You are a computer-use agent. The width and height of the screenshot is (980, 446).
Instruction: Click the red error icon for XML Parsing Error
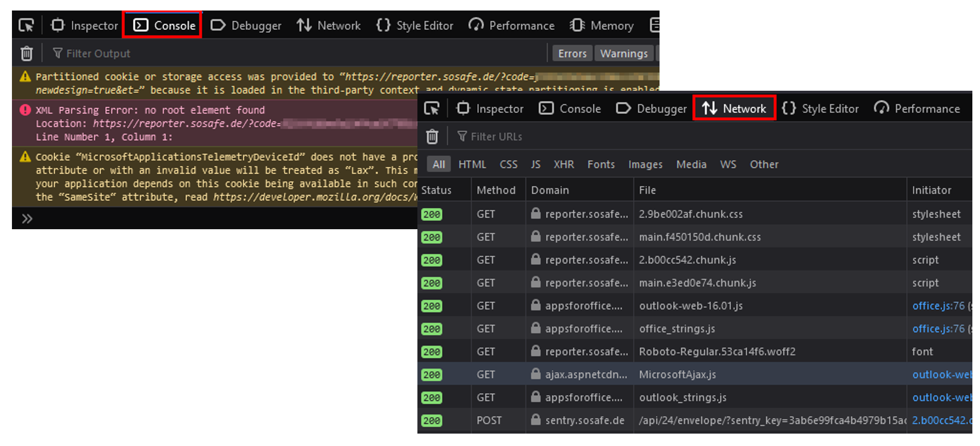[25, 110]
